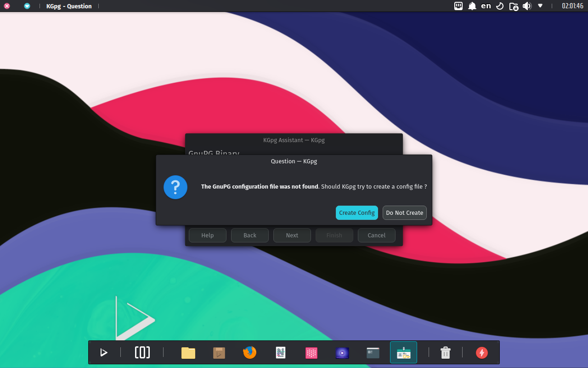Click Cancel in the KGpg Assistant window
Screen dimensions: 588x368
pyautogui.click(x=377, y=235)
